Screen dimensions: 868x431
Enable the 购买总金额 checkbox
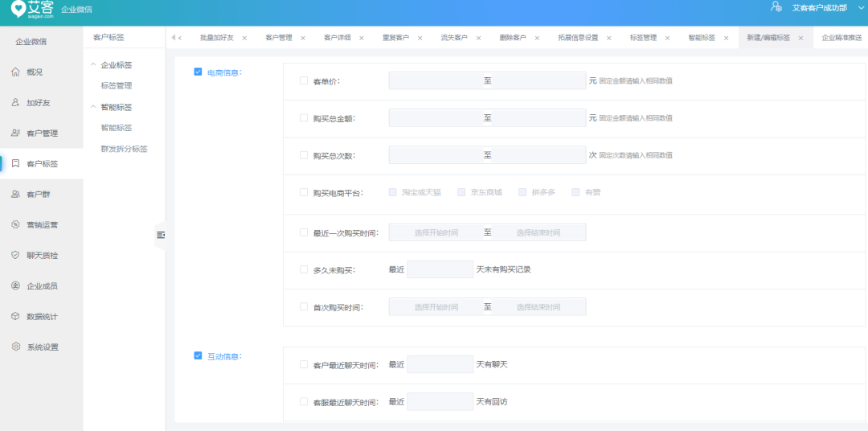pyautogui.click(x=303, y=117)
